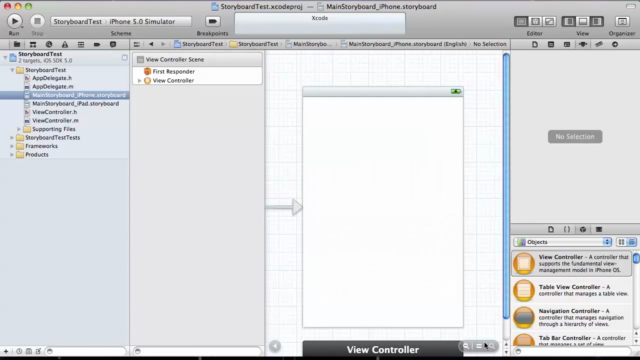Go back in editor history

(151, 44)
